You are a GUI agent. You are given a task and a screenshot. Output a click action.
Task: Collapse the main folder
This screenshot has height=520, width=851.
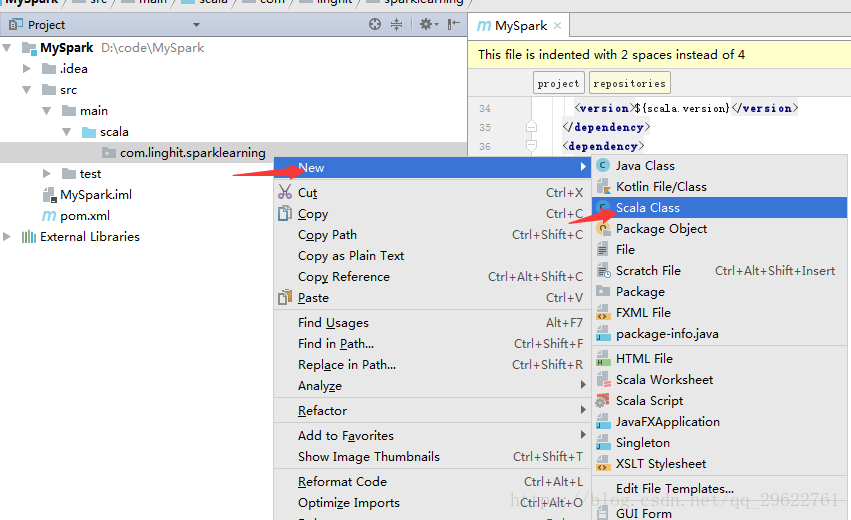[47, 111]
